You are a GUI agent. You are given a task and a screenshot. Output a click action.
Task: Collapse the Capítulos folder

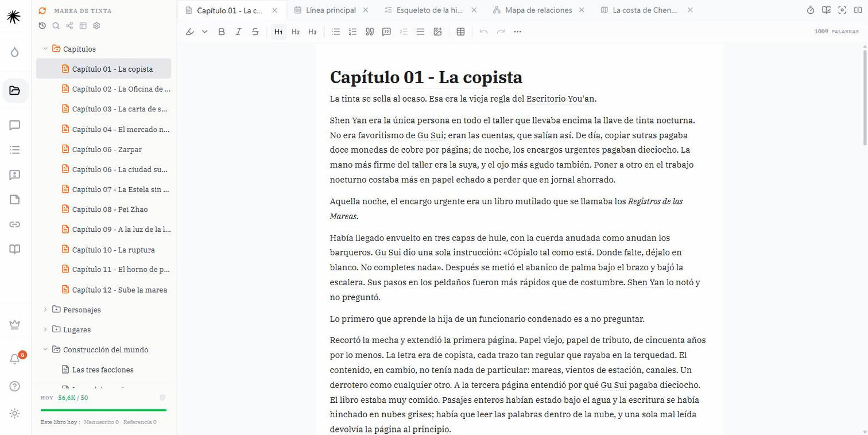point(45,49)
